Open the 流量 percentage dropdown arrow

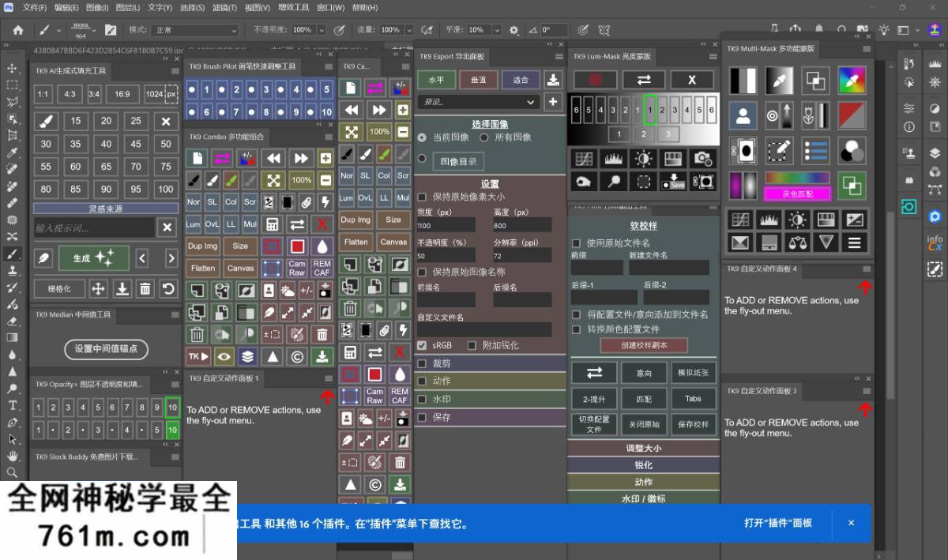pos(408,30)
